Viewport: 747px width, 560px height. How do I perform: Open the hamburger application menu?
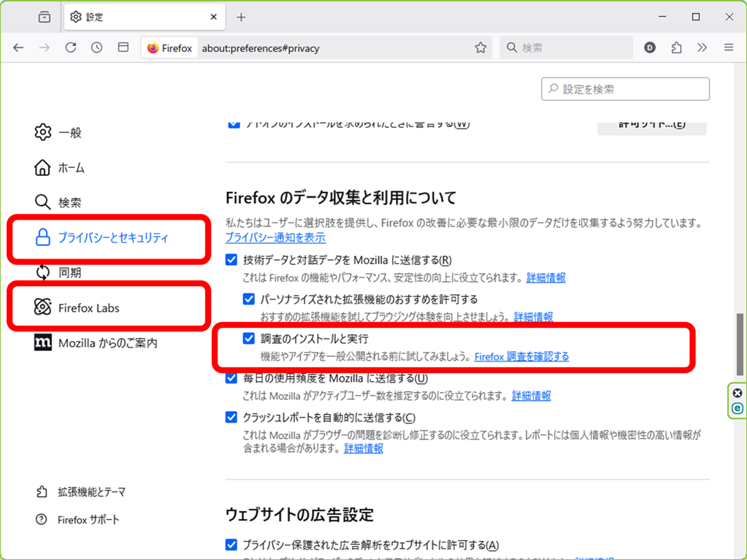click(729, 47)
